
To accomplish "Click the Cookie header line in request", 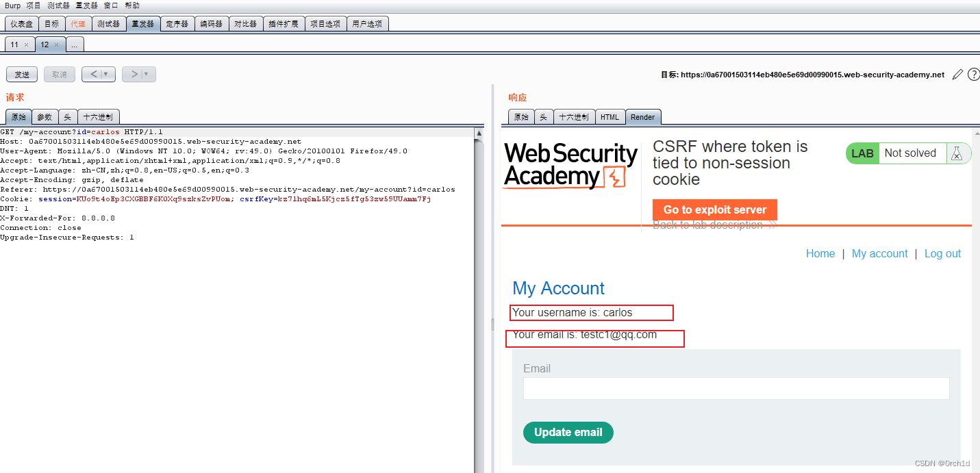I will click(215, 199).
